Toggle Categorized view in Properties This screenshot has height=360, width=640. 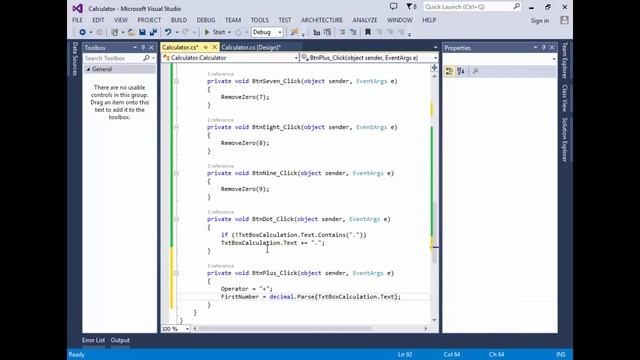(449, 71)
